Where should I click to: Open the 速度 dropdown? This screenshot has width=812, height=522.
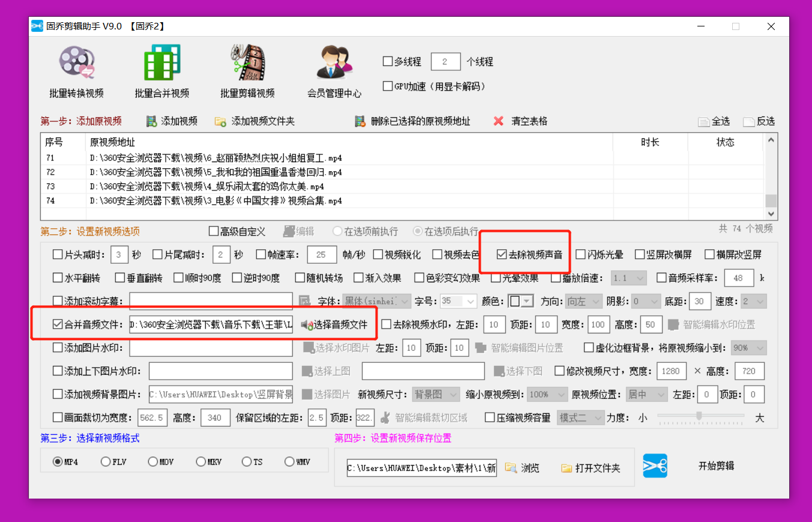pos(753,301)
